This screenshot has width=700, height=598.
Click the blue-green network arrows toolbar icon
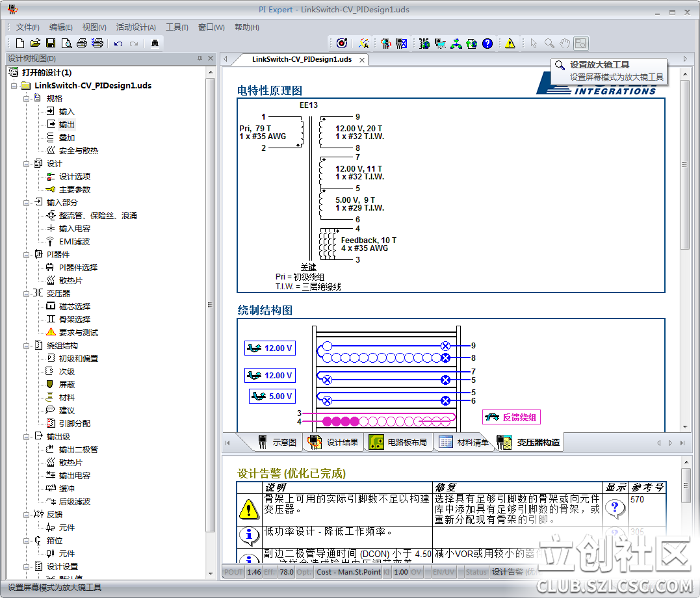coord(456,44)
